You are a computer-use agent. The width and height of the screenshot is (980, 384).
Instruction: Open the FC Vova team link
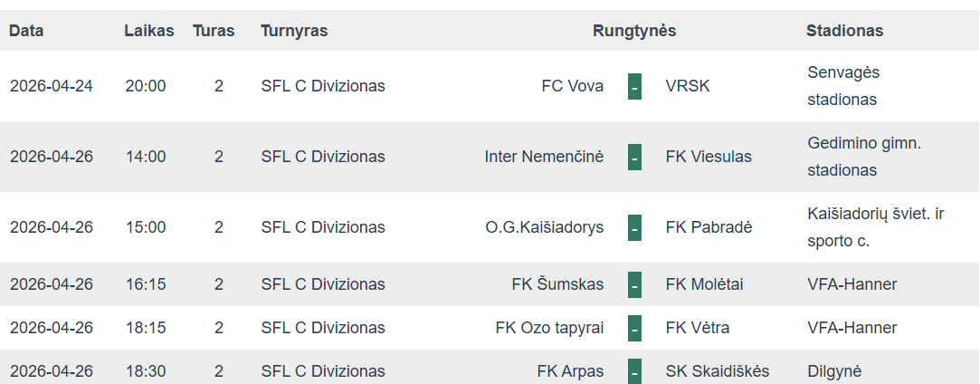(x=572, y=87)
